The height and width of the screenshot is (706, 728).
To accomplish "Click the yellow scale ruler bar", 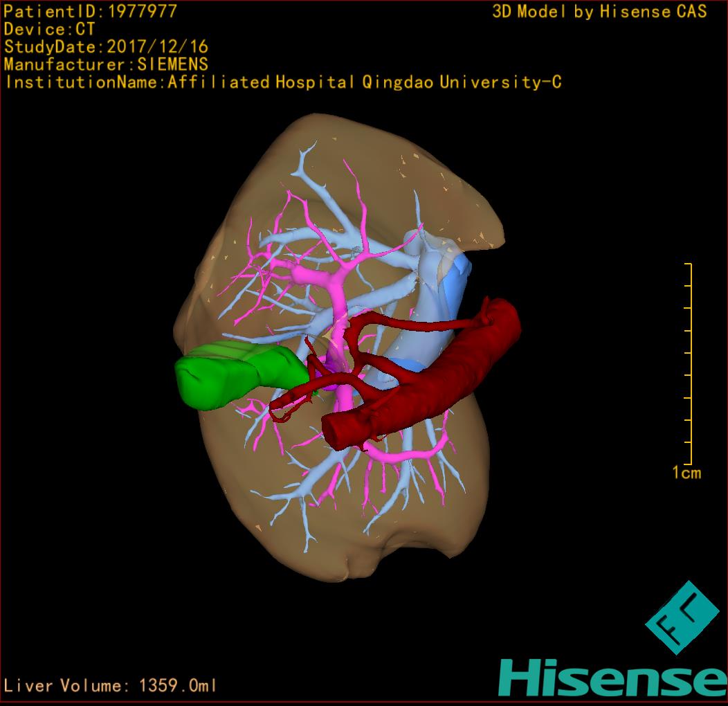I will (x=690, y=364).
